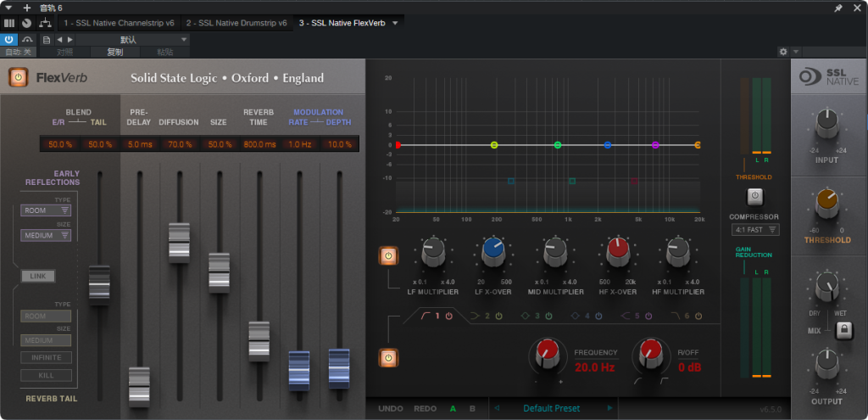Click the INPUT gain knob
The width and height of the screenshot is (868, 420).
[826, 124]
